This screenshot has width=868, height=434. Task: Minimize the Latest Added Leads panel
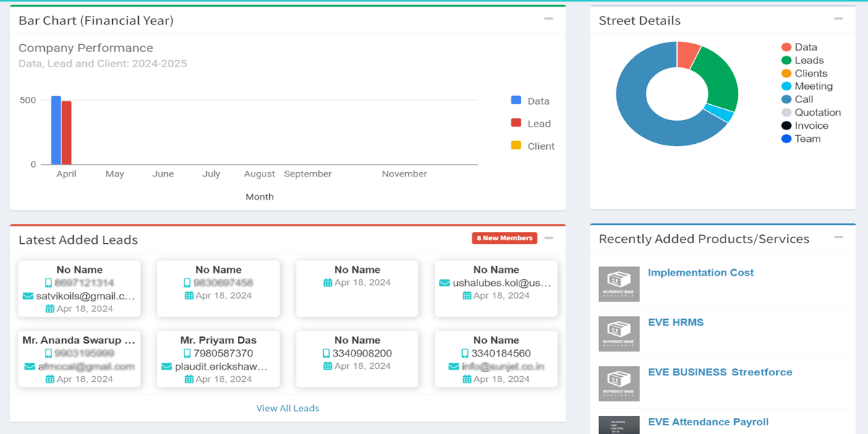coord(549,238)
